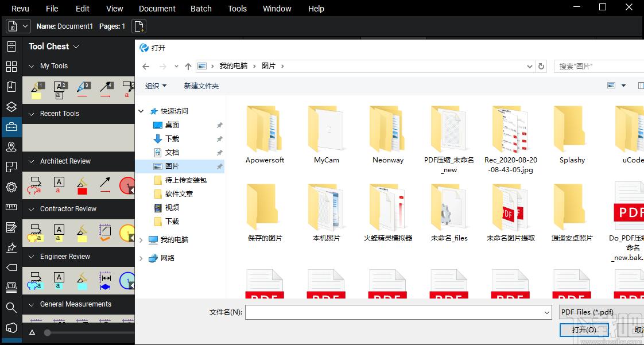Select 文档 in quick access

172,152
